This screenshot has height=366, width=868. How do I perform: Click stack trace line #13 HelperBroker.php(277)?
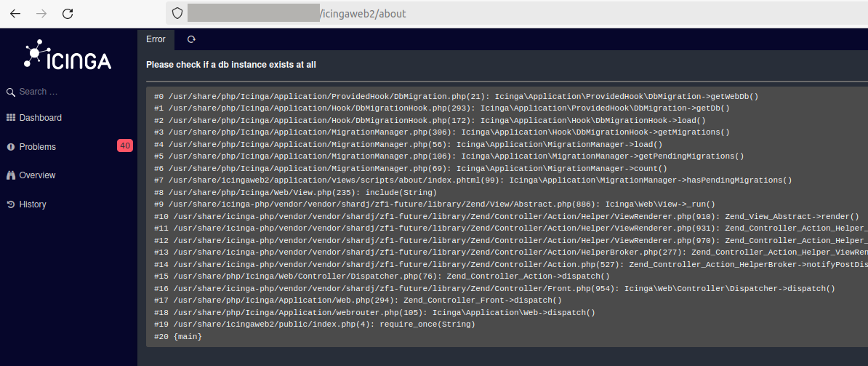[511, 252]
